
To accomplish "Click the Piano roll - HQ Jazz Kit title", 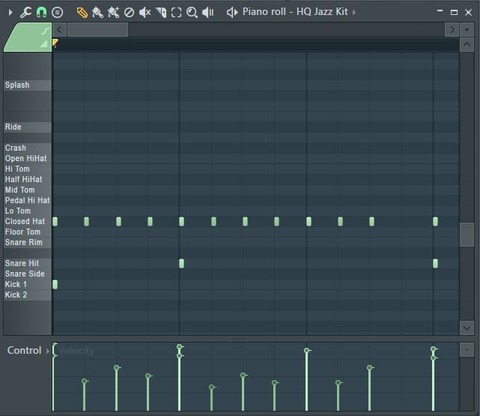I will [295, 12].
